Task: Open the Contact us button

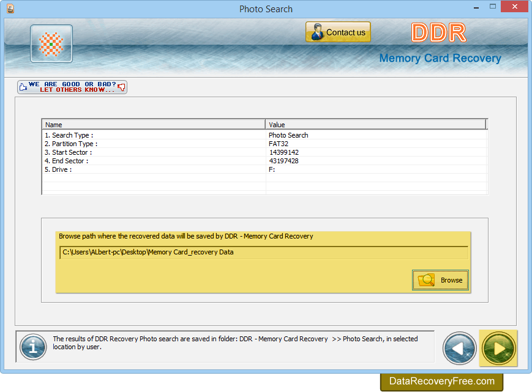Action: coord(338,32)
